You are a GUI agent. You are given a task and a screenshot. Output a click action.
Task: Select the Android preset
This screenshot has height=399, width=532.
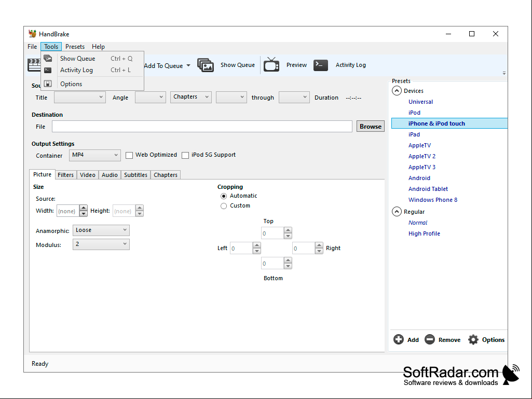[x=419, y=178]
